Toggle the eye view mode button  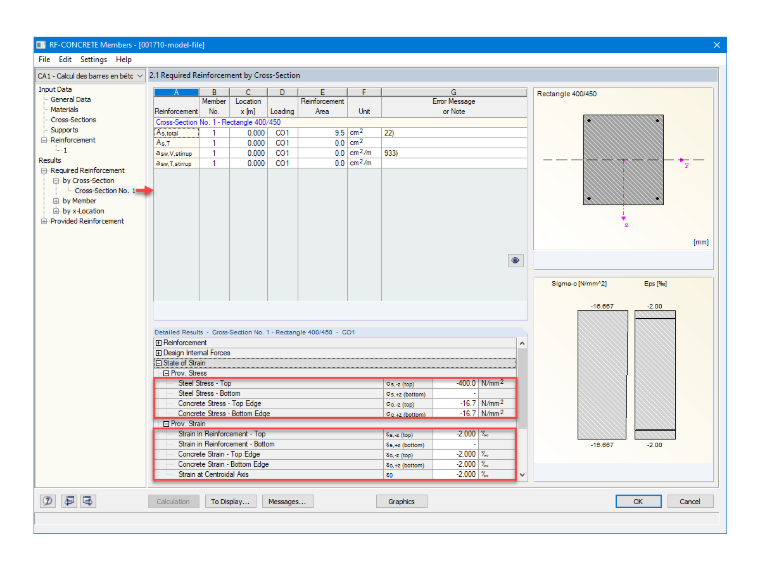point(515,260)
